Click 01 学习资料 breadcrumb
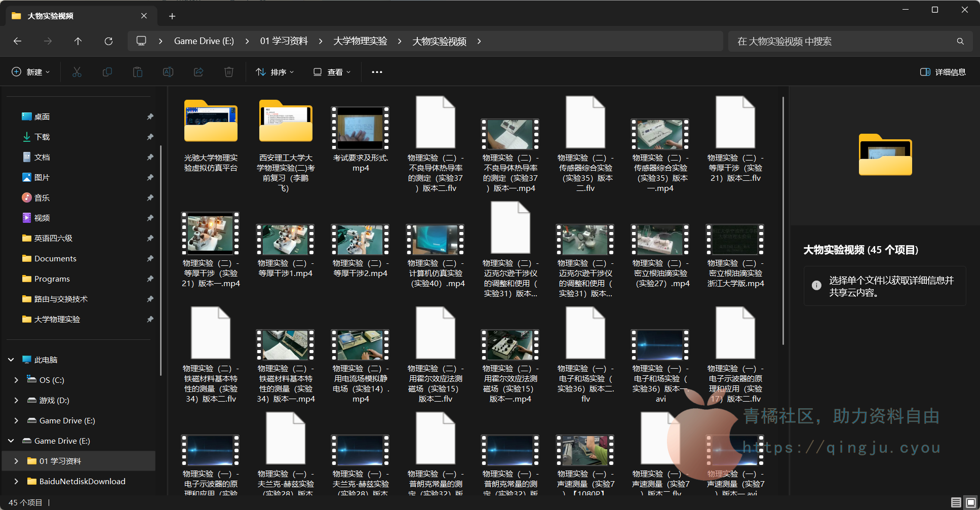Image resolution: width=980 pixels, height=510 pixels. 284,41
